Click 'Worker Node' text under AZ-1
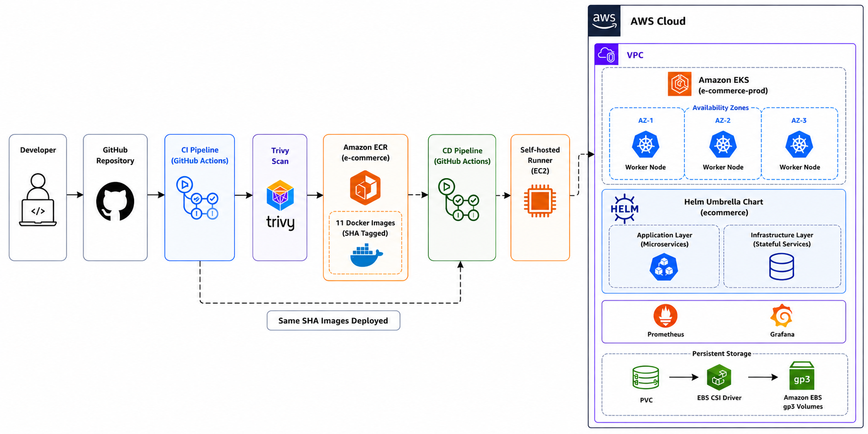The image size is (868, 434). 645,167
